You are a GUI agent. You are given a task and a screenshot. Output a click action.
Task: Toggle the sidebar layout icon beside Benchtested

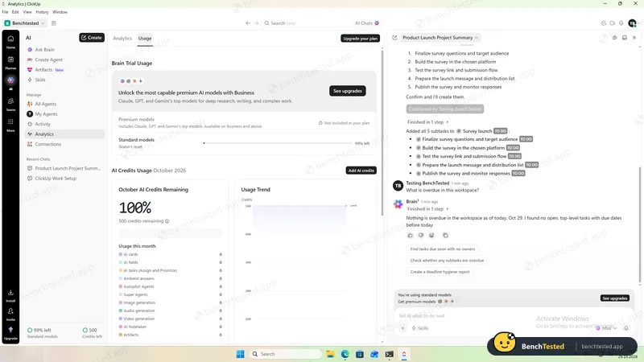point(54,23)
